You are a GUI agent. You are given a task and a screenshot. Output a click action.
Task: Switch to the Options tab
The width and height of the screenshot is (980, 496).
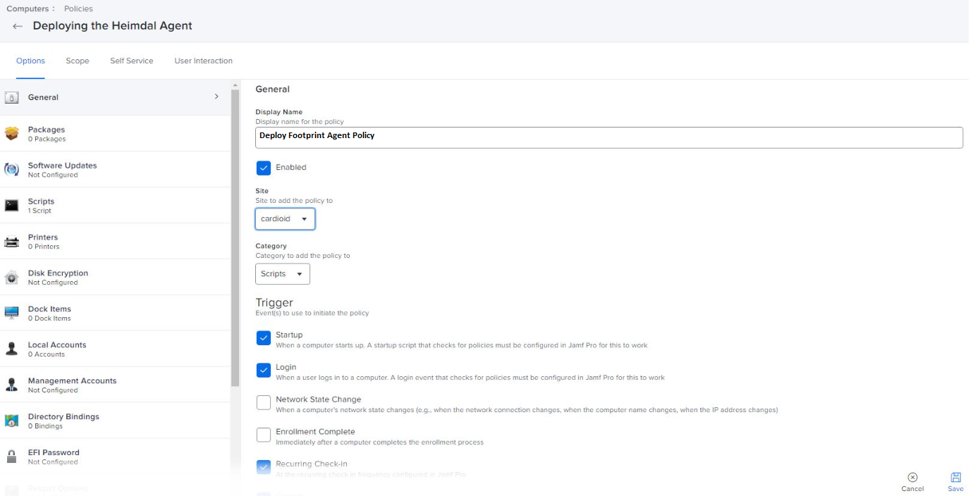pos(30,61)
